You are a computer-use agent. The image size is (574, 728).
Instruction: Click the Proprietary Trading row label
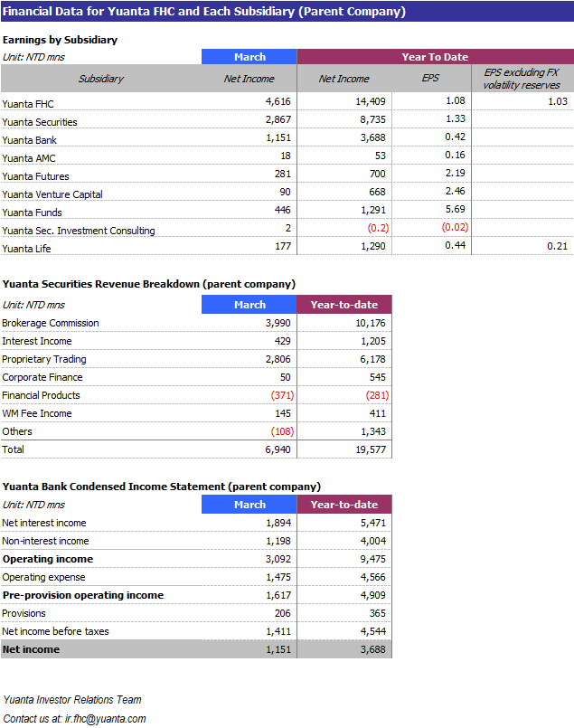click(x=44, y=359)
